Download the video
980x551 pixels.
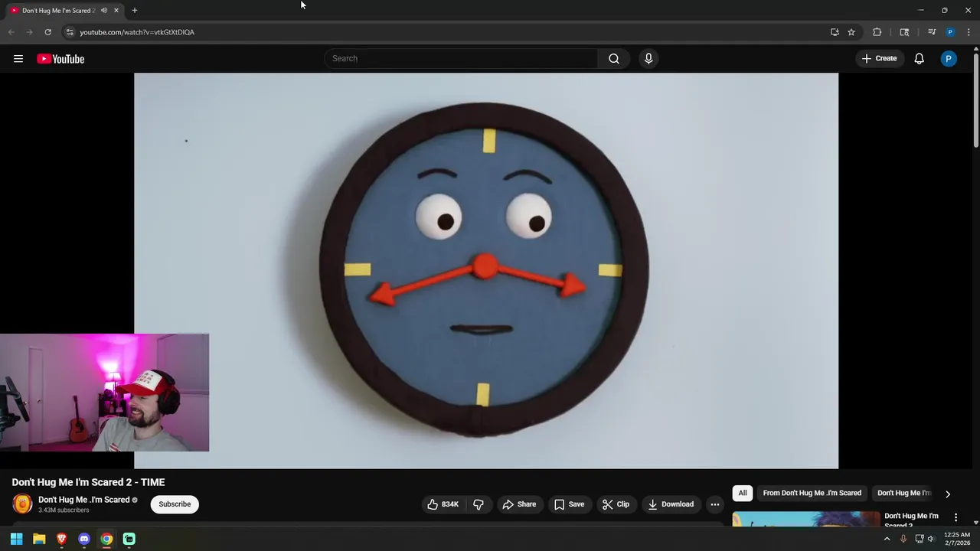click(x=671, y=504)
